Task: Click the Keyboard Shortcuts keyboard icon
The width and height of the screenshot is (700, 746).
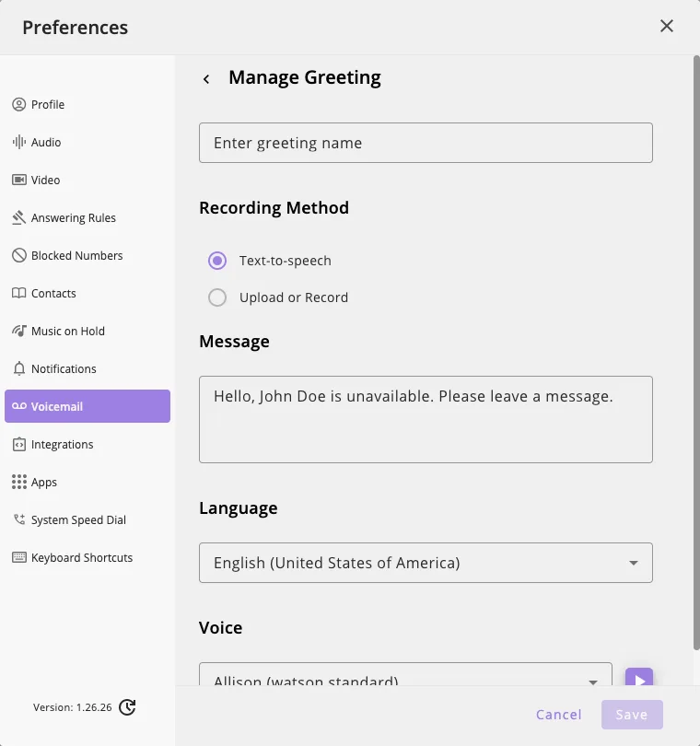Action: pos(19,557)
